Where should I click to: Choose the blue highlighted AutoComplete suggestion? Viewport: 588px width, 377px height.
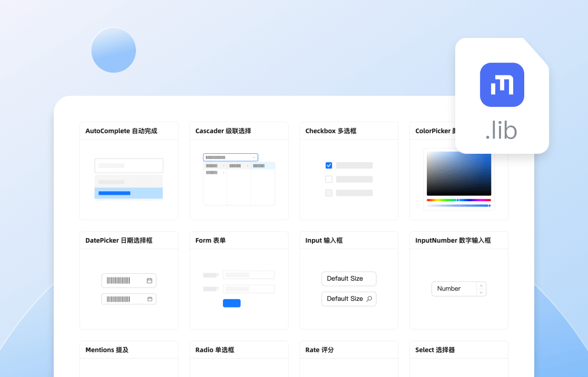[x=129, y=193]
